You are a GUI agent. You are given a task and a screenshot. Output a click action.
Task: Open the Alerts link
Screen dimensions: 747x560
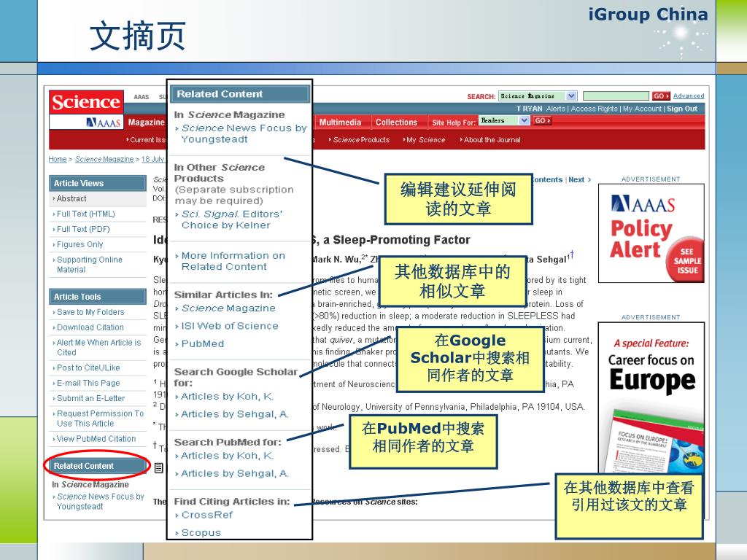point(555,109)
